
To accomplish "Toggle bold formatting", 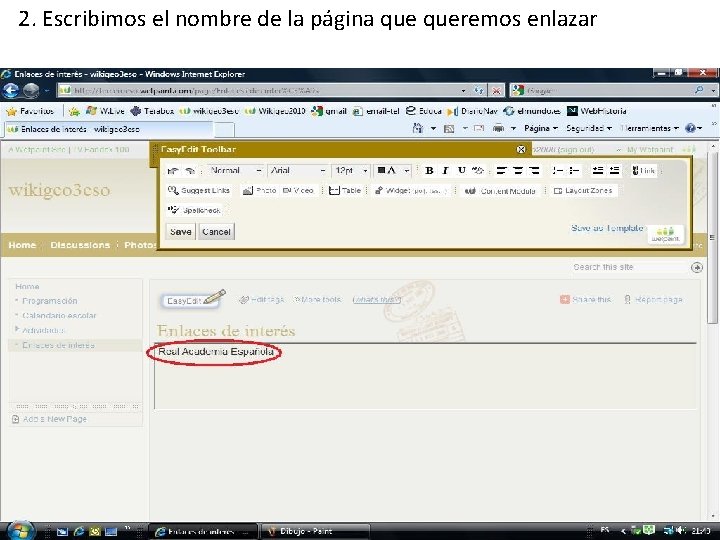I will [x=429, y=170].
